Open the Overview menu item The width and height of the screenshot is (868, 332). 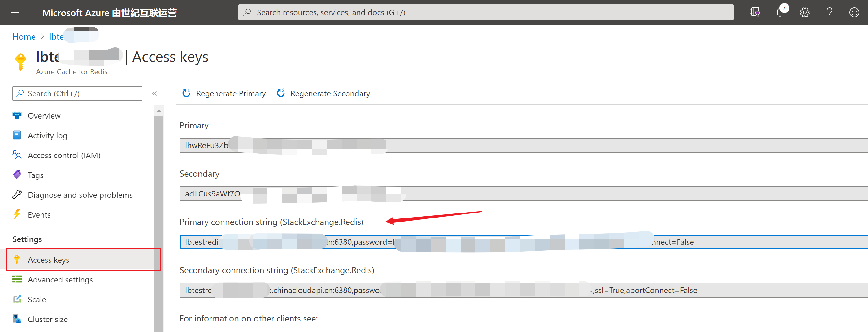44,115
